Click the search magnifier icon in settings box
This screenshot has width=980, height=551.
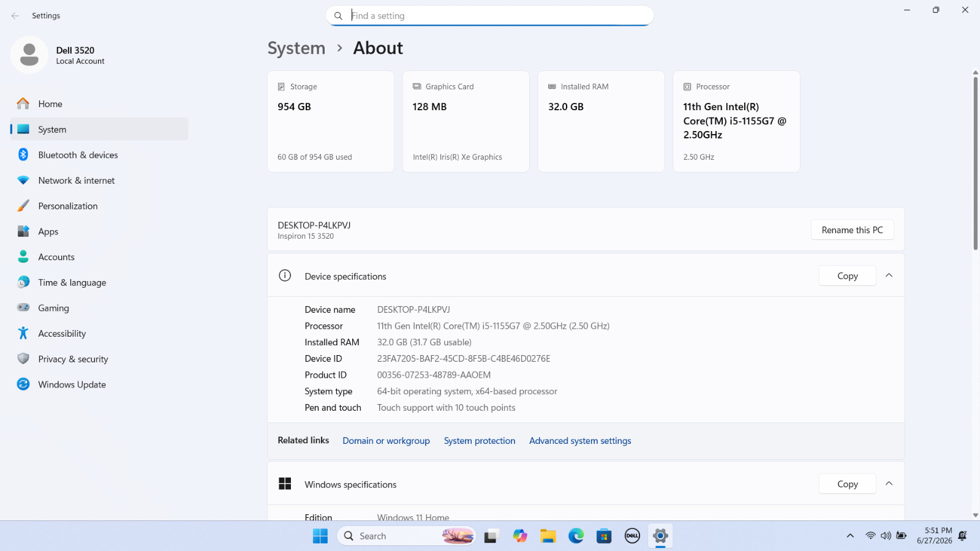pos(338,16)
